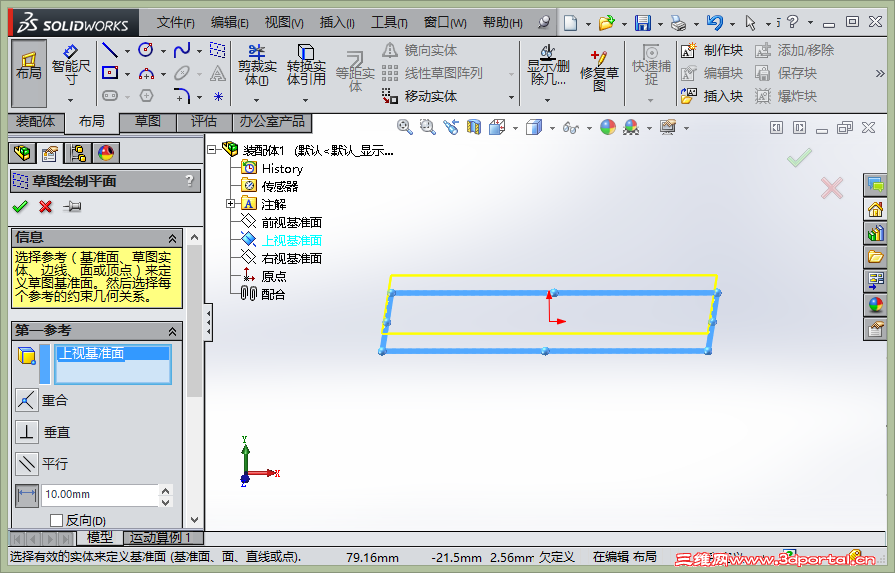Open Appearances tab in right task pane
This screenshot has height=573, width=895.
[874, 305]
